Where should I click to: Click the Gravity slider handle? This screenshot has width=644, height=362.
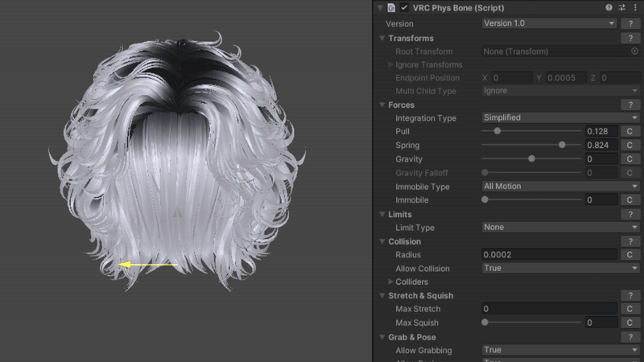531,158
